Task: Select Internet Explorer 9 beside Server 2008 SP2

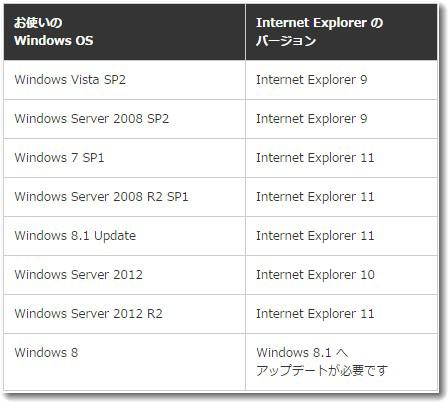Action: click(341, 119)
